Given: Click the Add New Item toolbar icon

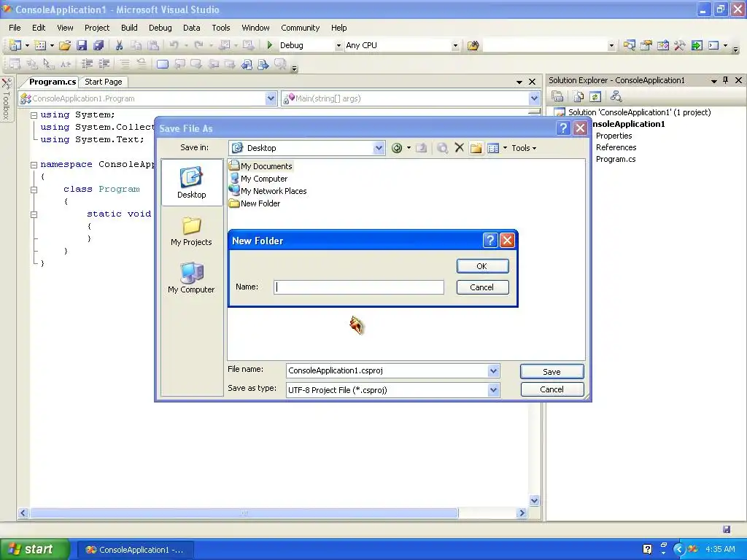Looking at the screenshot, I should tap(40, 45).
